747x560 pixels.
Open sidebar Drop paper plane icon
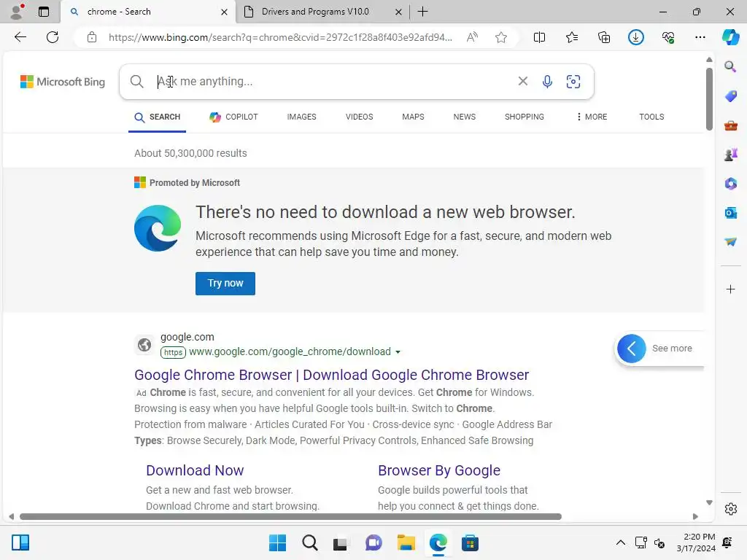click(x=730, y=241)
